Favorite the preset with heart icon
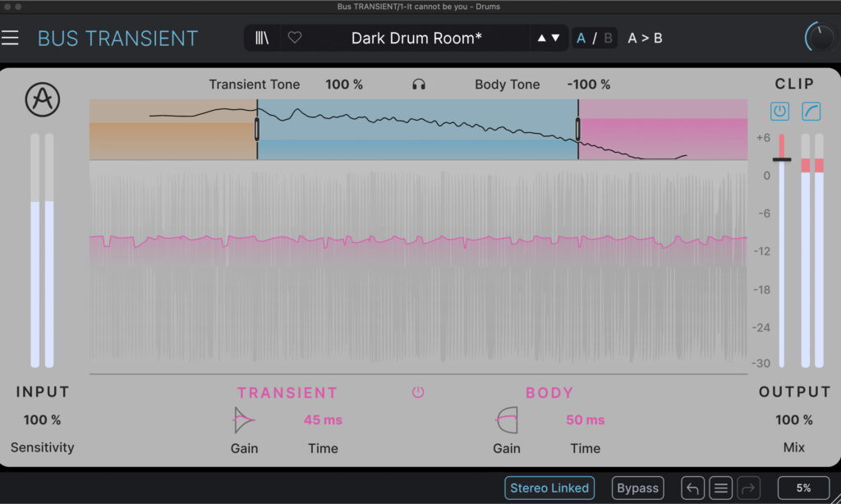 click(295, 38)
